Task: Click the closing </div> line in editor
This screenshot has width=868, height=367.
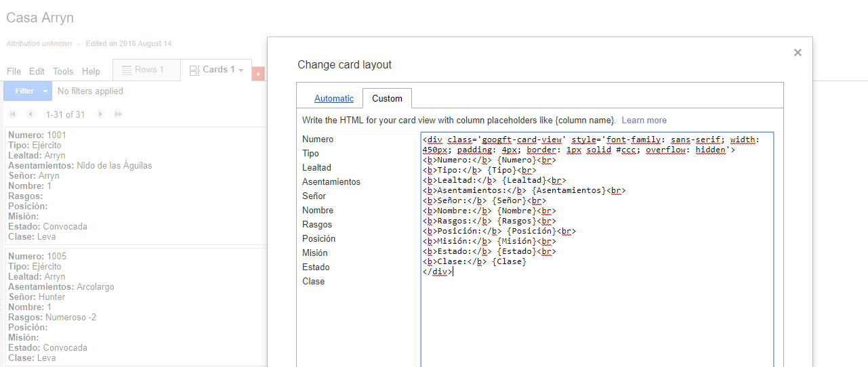Action: (x=437, y=272)
